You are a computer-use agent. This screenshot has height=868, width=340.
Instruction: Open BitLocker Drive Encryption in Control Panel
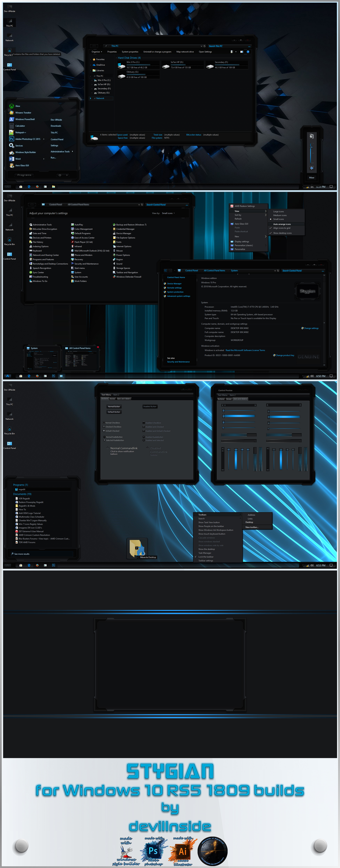[43, 229]
